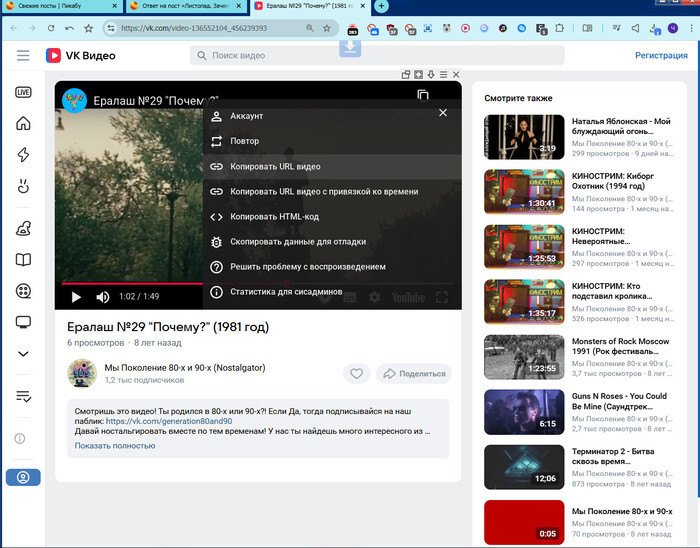The width and height of the screenshot is (700, 548).
Task: Click the 'Поделиться' share button
Action: [x=414, y=374]
